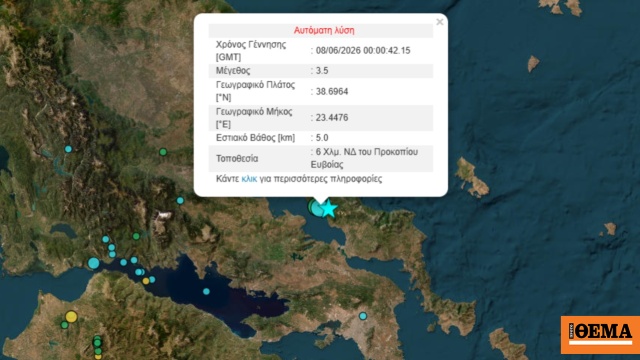Click the large cyan circle near Patras strait
The image size is (640, 360).
[x=93, y=263]
